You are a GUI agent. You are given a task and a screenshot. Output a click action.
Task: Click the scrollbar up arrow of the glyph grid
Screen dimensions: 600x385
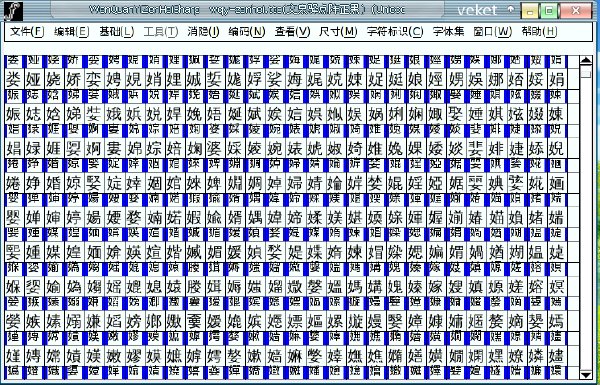586,60
